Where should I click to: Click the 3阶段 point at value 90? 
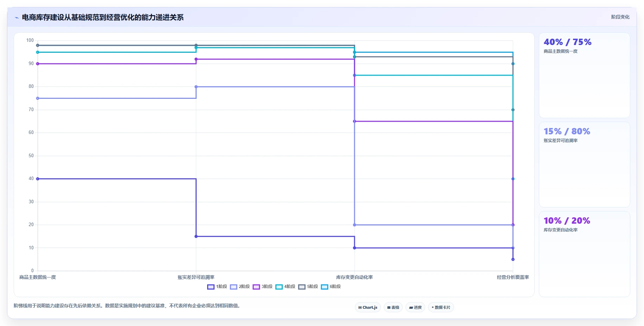pos(38,64)
